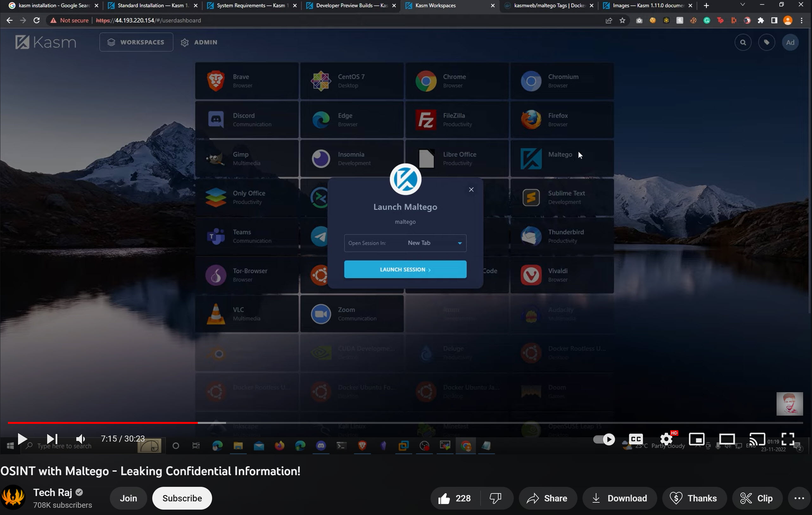812x515 pixels.
Task: Open the Ad user profile avatar
Action: pyautogui.click(x=790, y=42)
